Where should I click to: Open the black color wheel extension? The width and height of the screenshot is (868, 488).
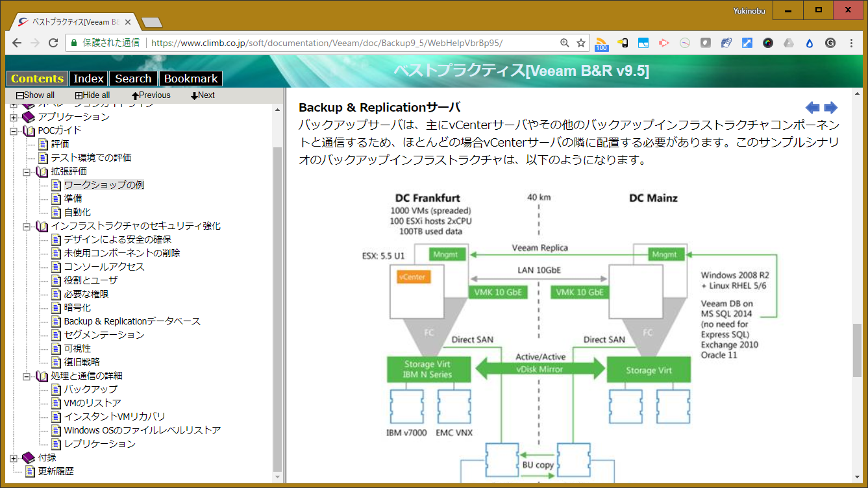768,43
